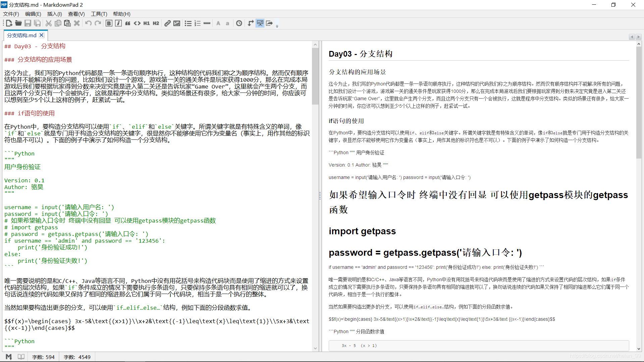Insert Heading 2

coord(156,23)
